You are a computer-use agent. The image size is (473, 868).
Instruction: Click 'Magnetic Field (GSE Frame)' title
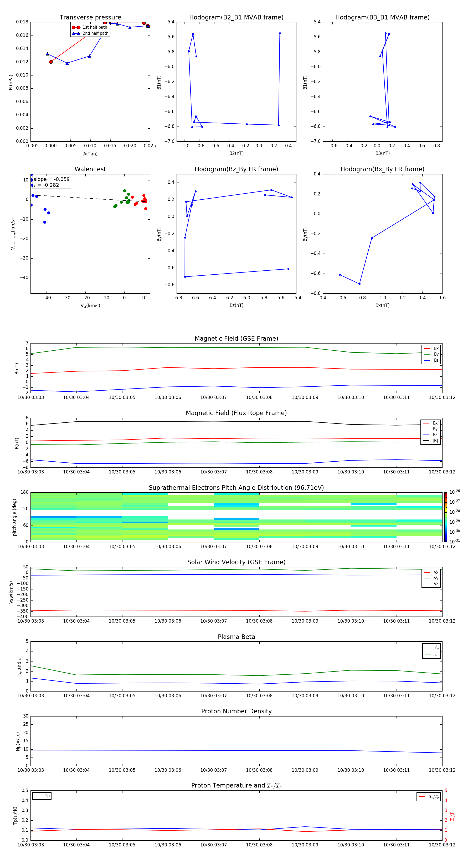point(236,339)
